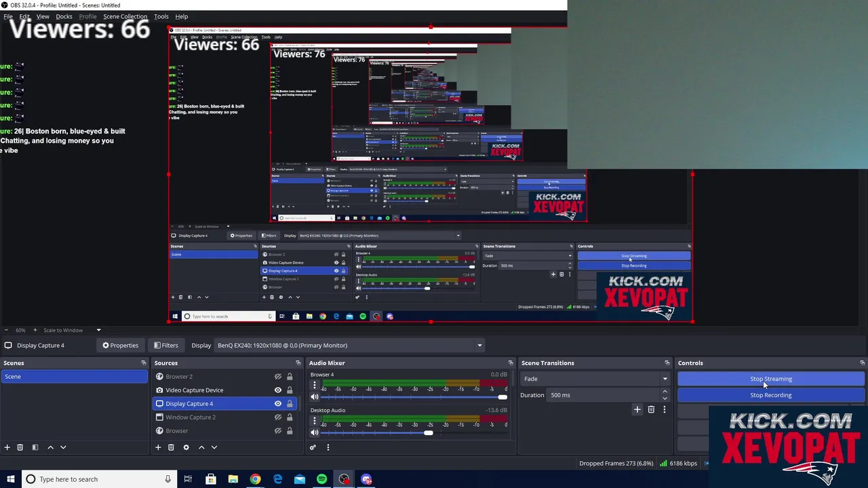Move source down arrow in Sources panel
The width and height of the screenshot is (868, 488).
click(x=214, y=447)
